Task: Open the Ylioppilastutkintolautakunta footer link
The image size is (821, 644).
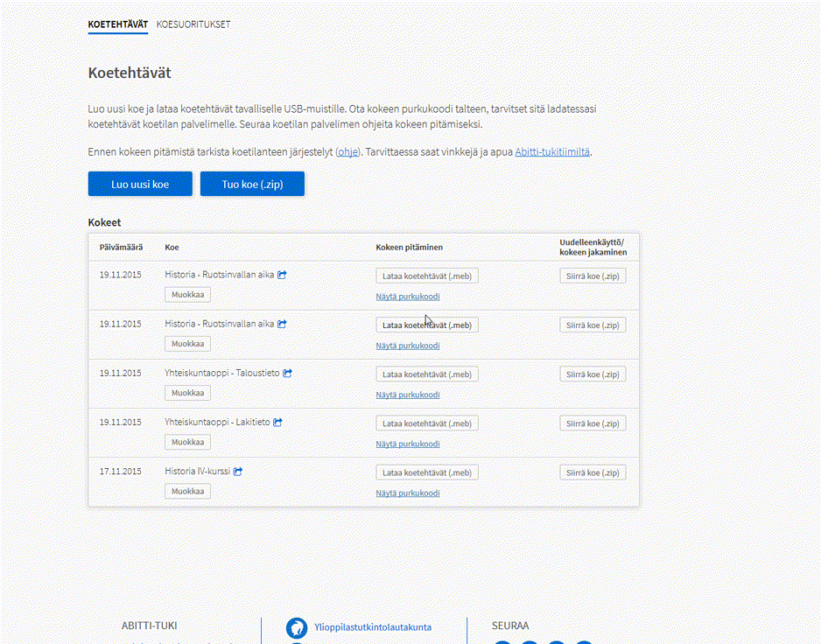Action: click(373, 627)
